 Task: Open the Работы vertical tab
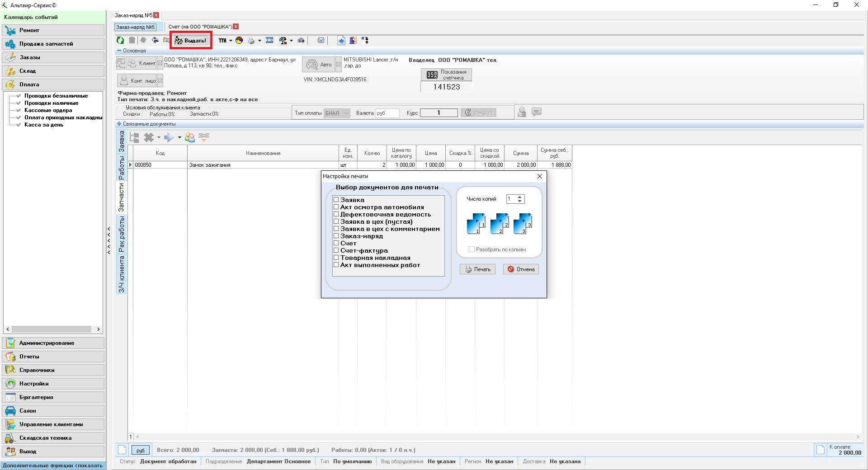click(x=122, y=168)
